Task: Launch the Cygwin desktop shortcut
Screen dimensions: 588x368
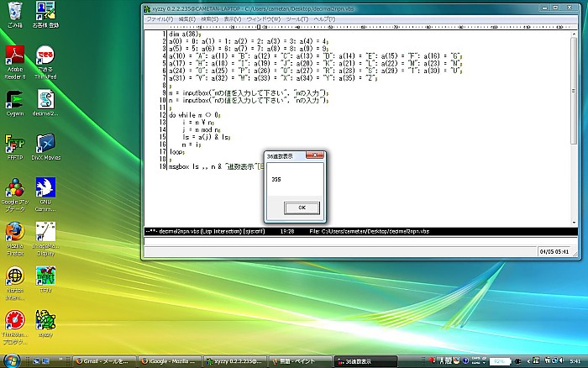Action: [x=14, y=103]
